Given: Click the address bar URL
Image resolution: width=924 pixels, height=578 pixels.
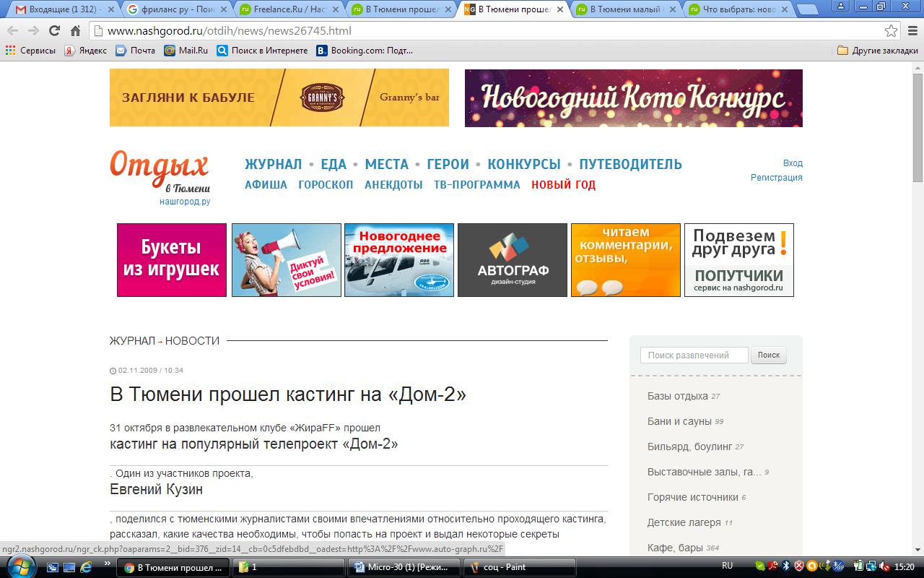Looking at the screenshot, I should [230, 31].
